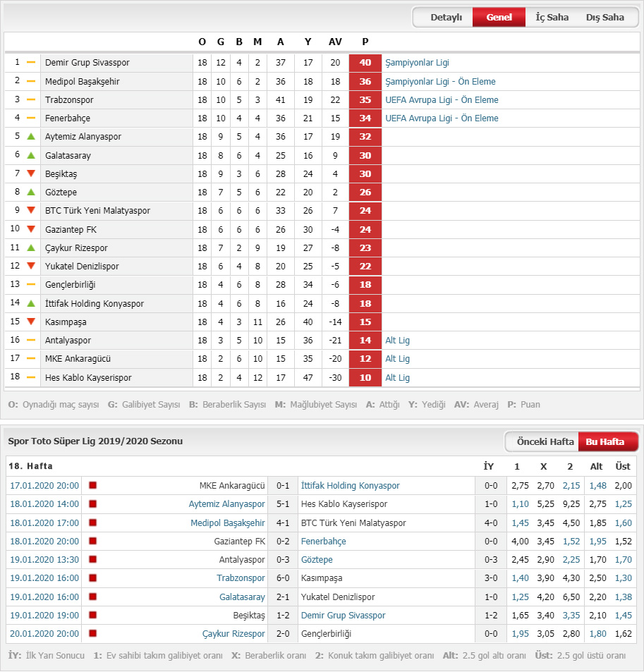Click red square icon for MKE Ankaragücü match
Viewport: 644px width, 672px height.
pos(92,485)
